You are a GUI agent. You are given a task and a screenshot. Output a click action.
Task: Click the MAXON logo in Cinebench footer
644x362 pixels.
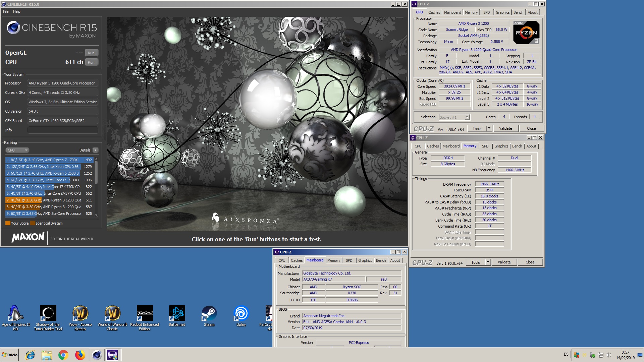pyautogui.click(x=28, y=237)
